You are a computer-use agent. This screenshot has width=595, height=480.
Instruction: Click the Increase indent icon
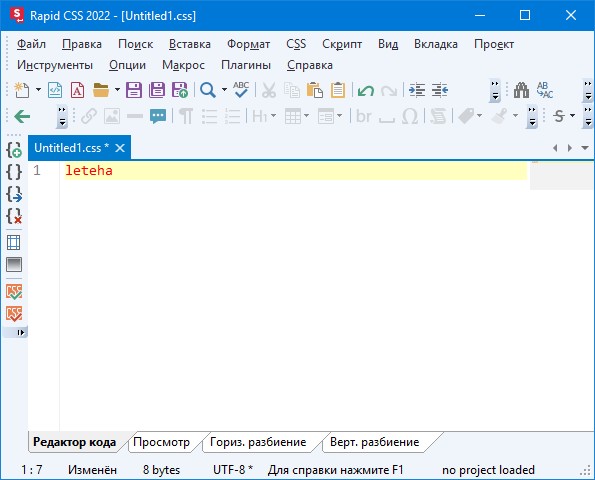coord(417,90)
